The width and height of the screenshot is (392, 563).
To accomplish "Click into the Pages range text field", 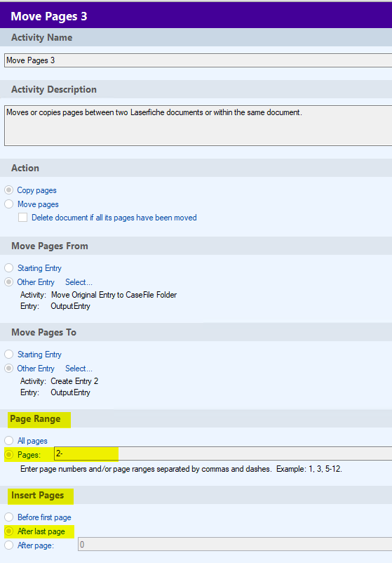I will point(223,453).
